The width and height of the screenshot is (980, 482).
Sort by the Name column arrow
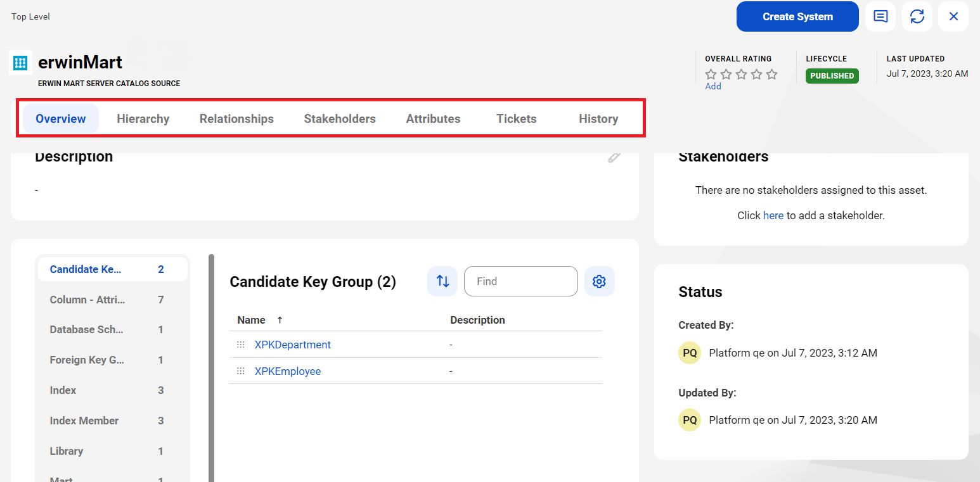tap(280, 320)
